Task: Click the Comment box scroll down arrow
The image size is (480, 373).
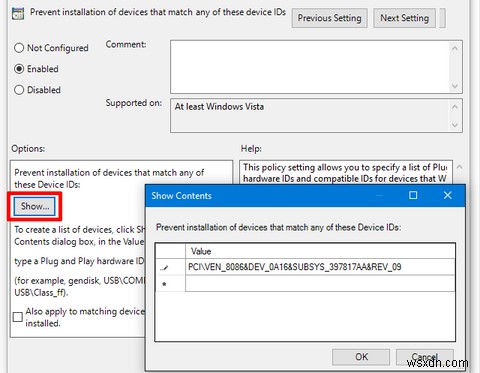Action: (x=455, y=86)
